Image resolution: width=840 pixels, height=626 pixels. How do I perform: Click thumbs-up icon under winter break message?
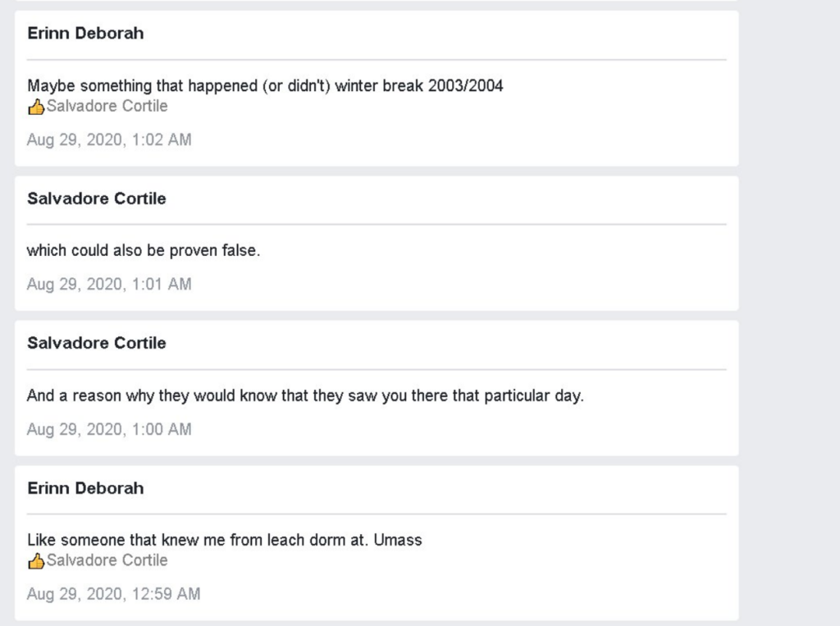pos(36,107)
